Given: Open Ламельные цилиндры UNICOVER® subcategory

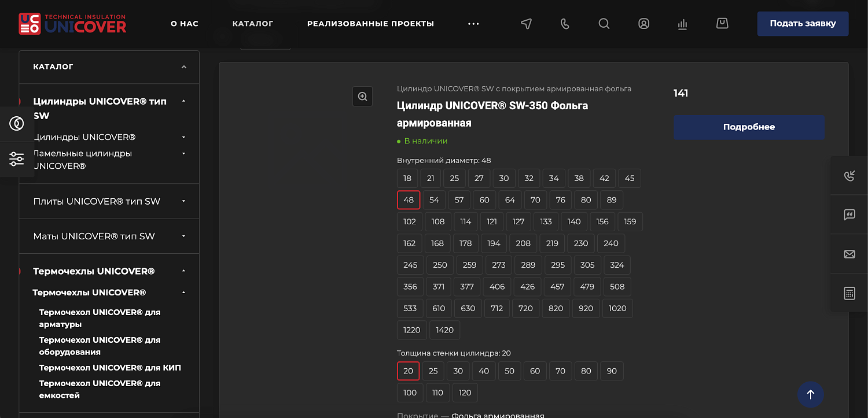Looking at the screenshot, I should pyautogui.click(x=83, y=160).
